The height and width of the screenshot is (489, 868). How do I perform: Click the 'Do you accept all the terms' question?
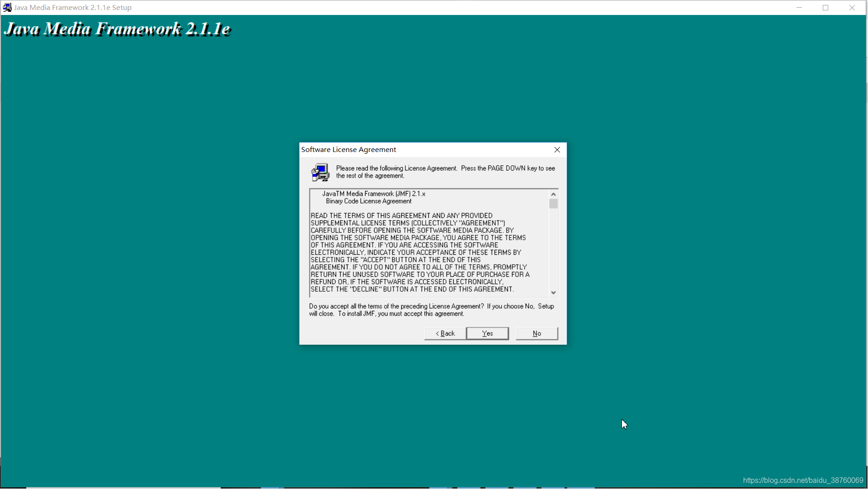point(432,310)
